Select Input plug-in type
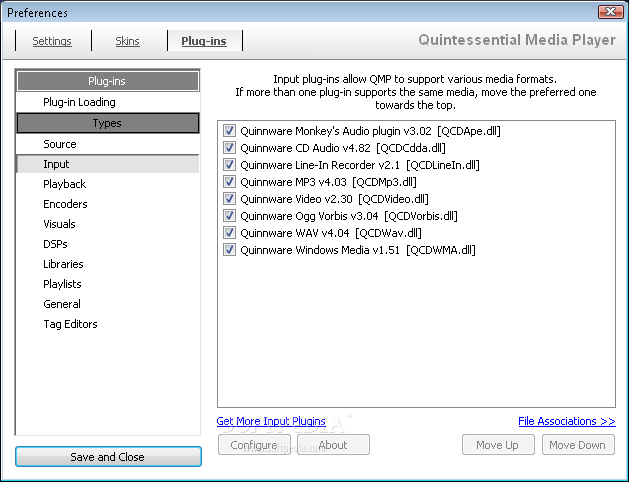 click(x=108, y=164)
